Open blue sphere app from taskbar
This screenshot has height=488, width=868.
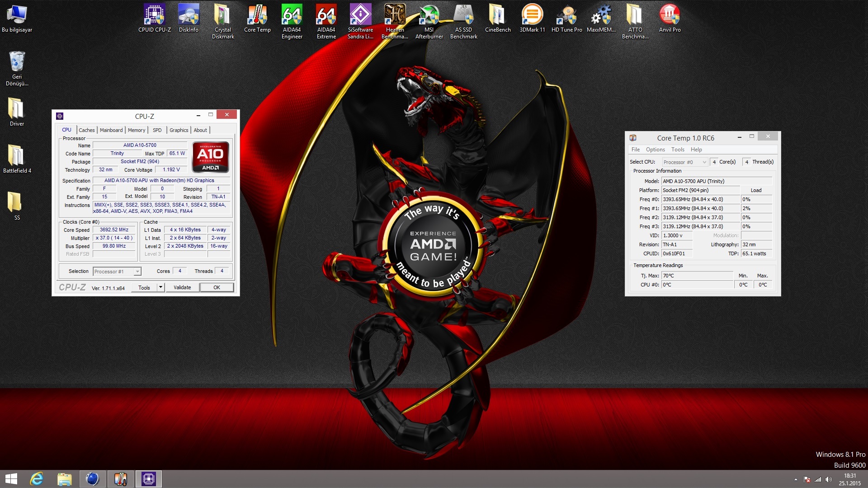click(92, 479)
